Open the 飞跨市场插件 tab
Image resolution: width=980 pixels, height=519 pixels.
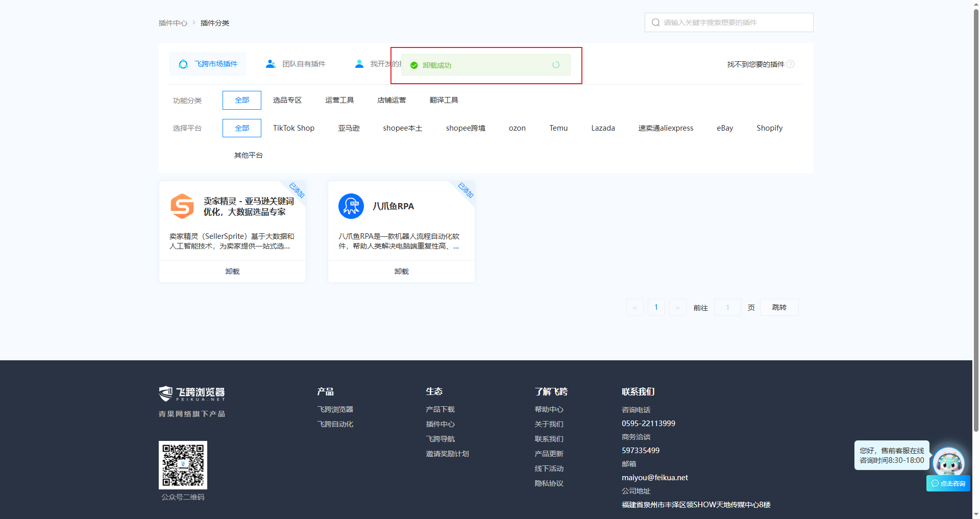208,64
